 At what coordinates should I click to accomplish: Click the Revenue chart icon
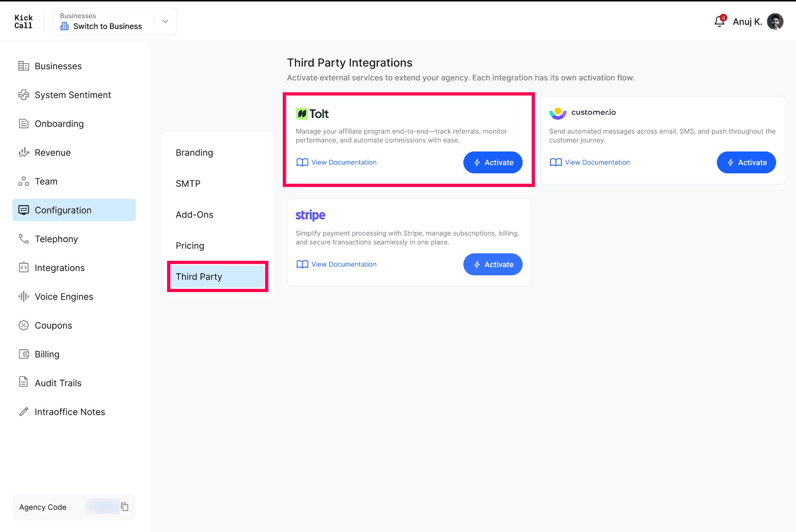pos(23,152)
